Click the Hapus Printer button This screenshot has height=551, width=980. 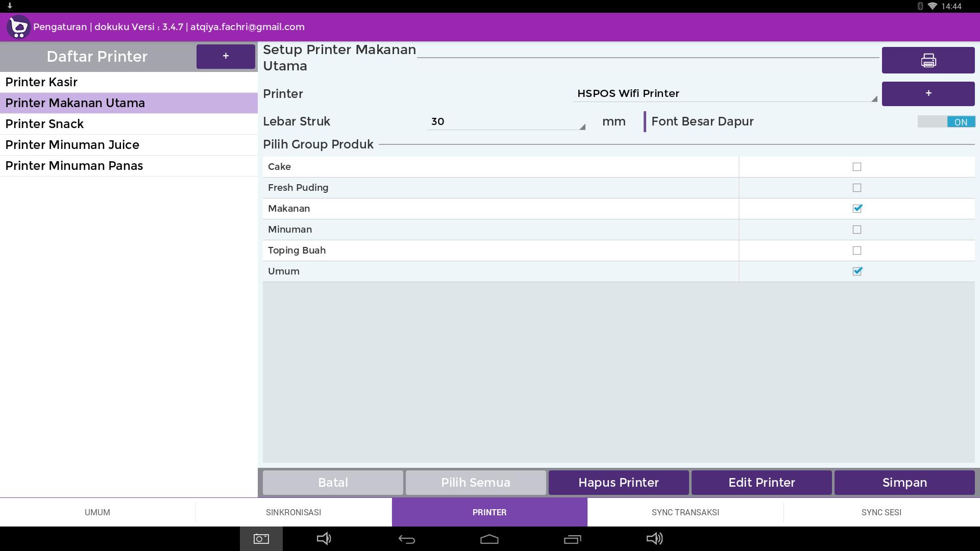[618, 483]
